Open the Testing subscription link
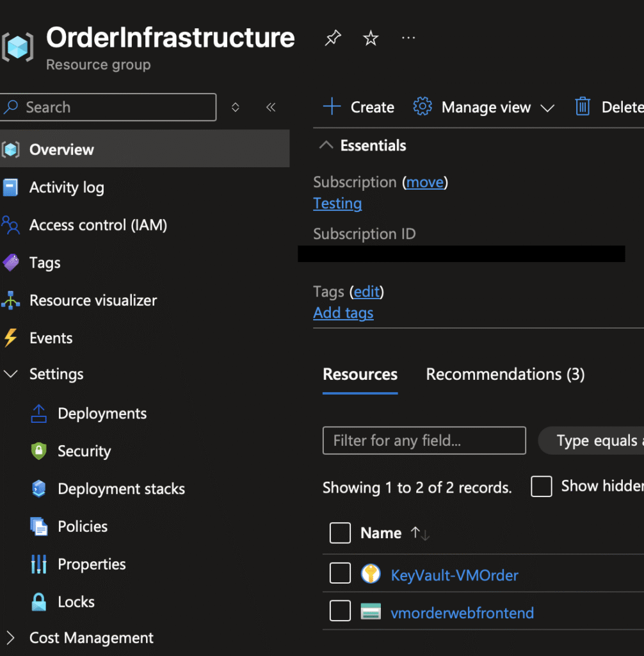Viewport: 644px width, 656px height. (337, 203)
